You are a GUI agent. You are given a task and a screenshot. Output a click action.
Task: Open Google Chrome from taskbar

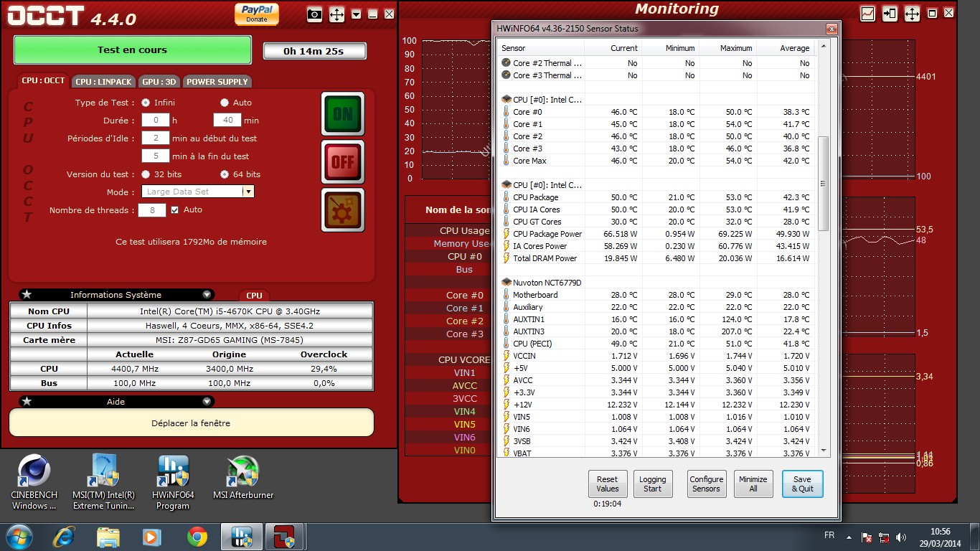point(197,537)
